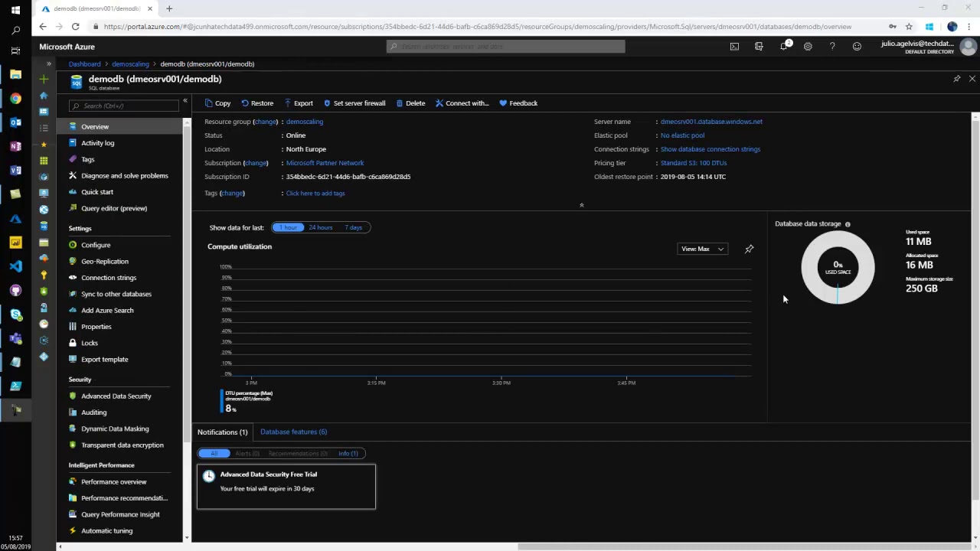Send feedback via smiley icon in top bar

click(x=857, y=47)
